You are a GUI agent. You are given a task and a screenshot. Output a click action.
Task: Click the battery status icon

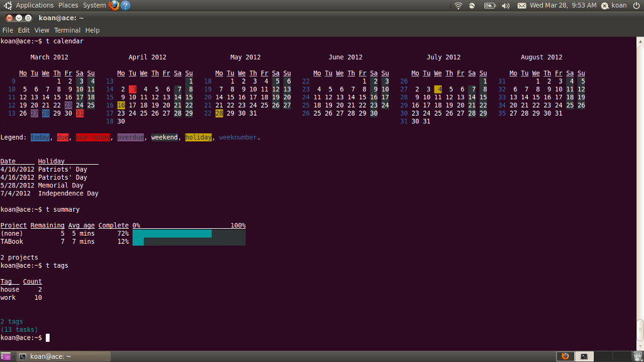point(489,6)
